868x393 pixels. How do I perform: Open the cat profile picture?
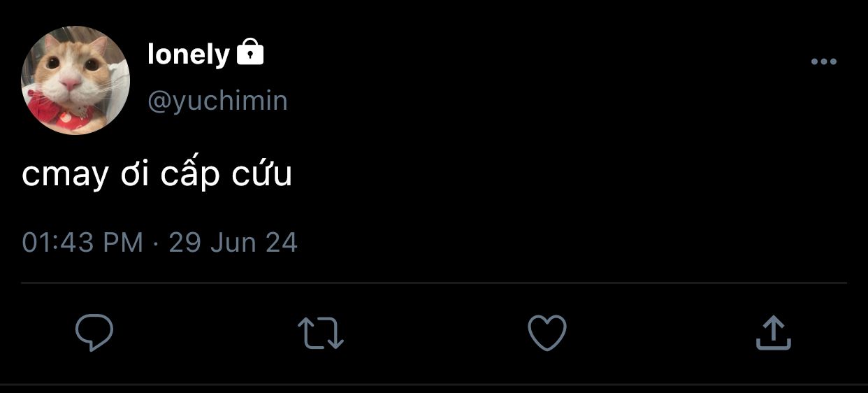[75, 80]
